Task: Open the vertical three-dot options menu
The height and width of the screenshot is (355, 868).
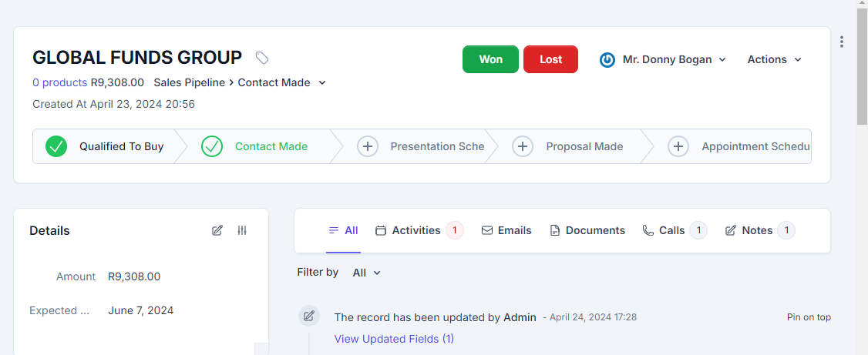Action: (842, 42)
